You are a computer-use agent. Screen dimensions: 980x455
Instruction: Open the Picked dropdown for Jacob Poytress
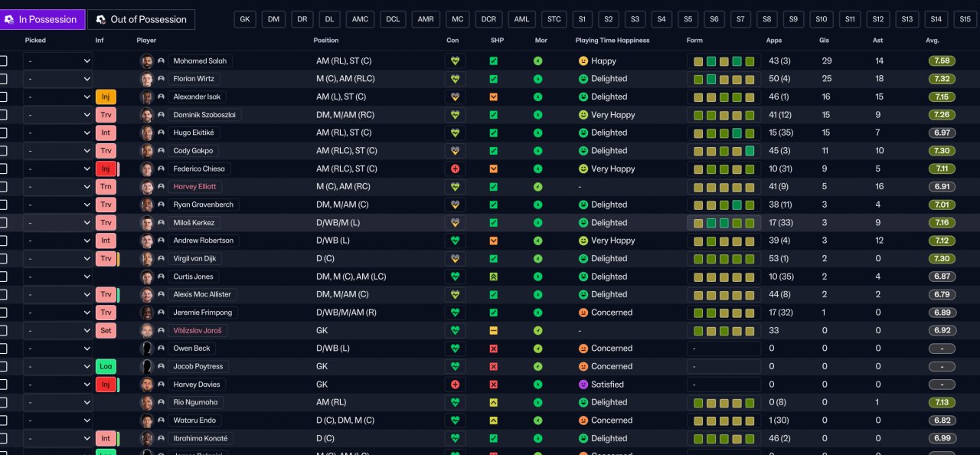point(57,366)
